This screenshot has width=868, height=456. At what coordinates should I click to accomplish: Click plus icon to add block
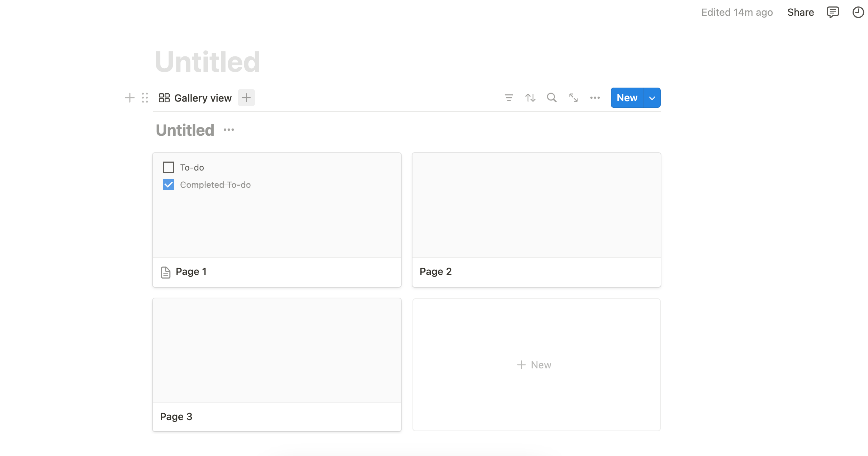[129, 98]
